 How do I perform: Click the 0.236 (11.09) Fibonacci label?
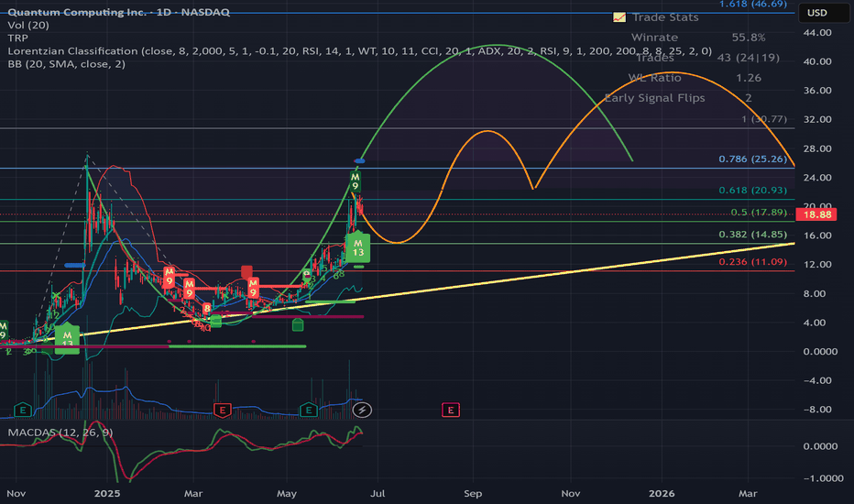click(753, 261)
